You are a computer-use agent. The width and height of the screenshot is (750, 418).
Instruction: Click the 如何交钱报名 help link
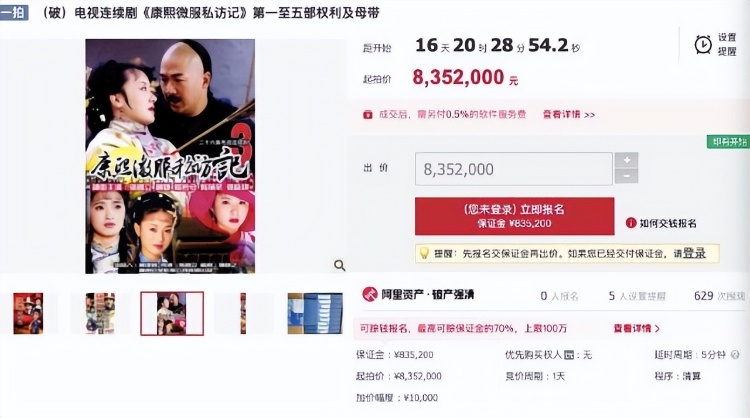click(668, 223)
